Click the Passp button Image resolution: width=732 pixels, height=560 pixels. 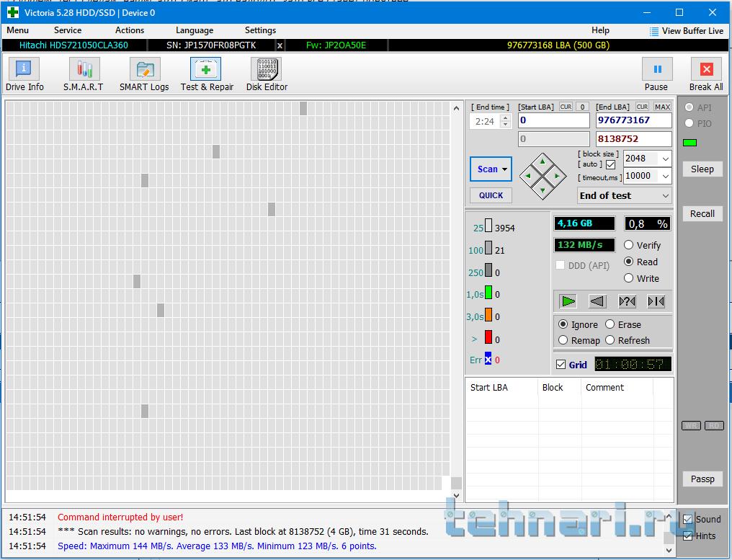coord(702,479)
